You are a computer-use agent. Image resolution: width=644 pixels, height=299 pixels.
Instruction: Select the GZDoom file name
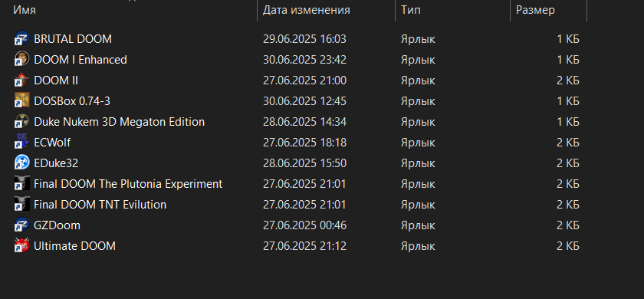tap(57, 225)
